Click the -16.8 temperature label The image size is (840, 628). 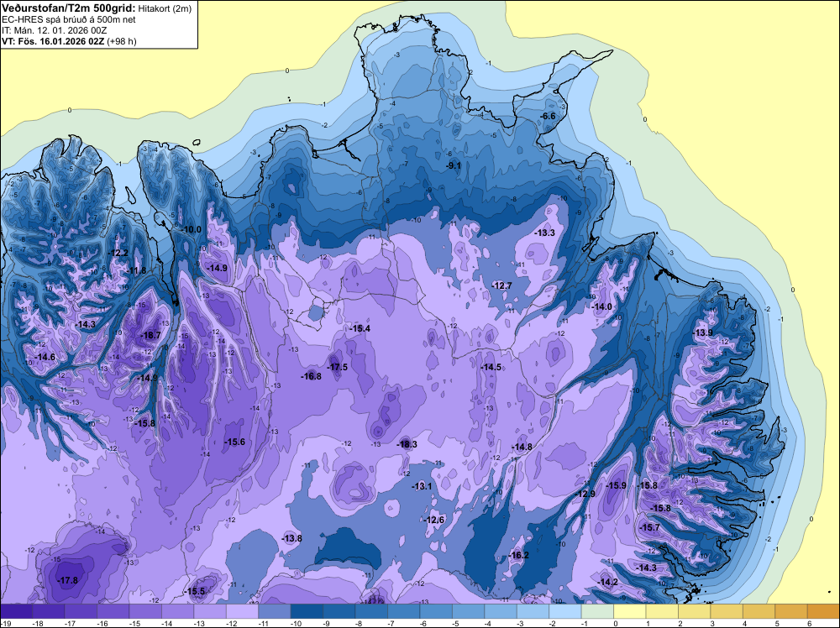pyautogui.click(x=312, y=376)
